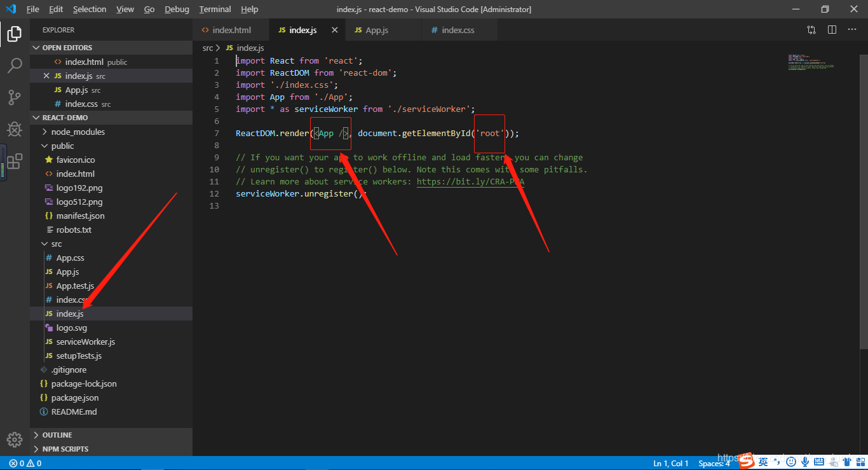Open the Sogou soft keyboard icon
The width and height of the screenshot is (868, 470).
pos(819,461)
